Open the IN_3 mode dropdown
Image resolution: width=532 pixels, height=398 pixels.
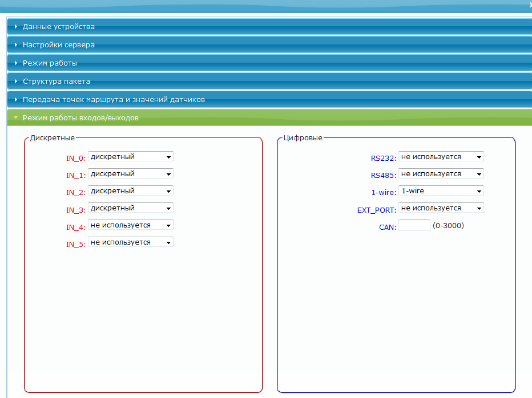(131, 208)
